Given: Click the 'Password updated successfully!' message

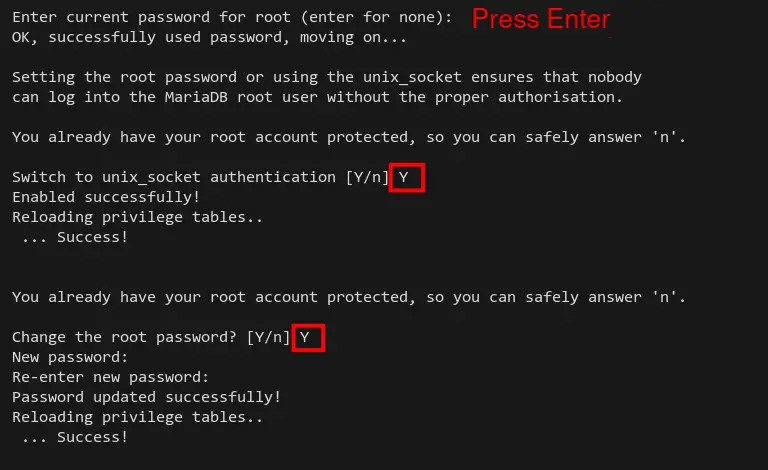Looking at the screenshot, I should [x=146, y=397].
